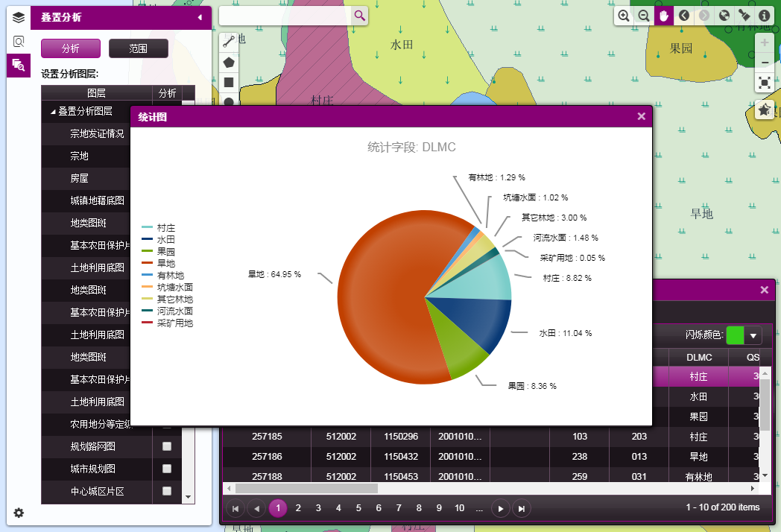This screenshot has height=532, width=781.
Task: Open the identify info tool
Action: pyautogui.click(x=764, y=16)
